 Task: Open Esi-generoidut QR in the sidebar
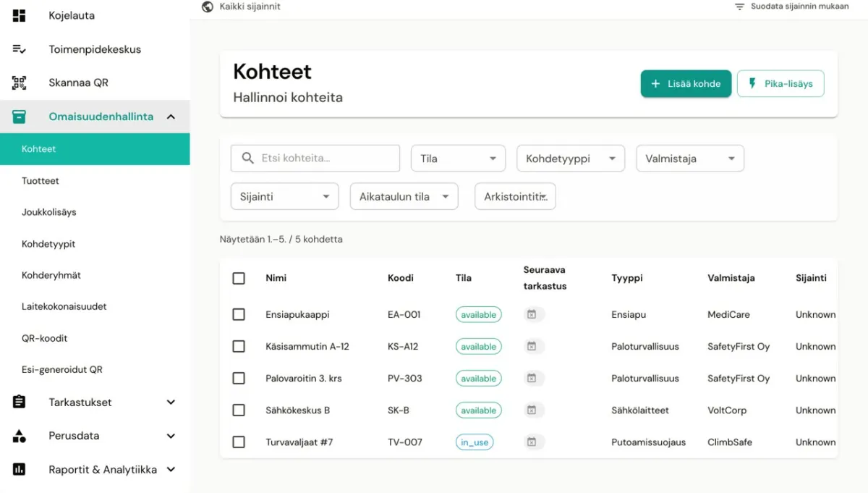point(62,369)
